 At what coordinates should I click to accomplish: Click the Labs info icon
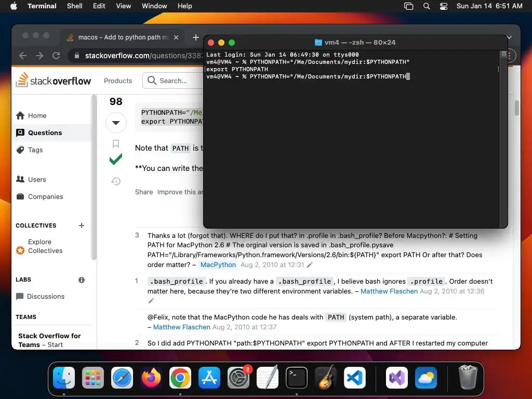pos(82,280)
